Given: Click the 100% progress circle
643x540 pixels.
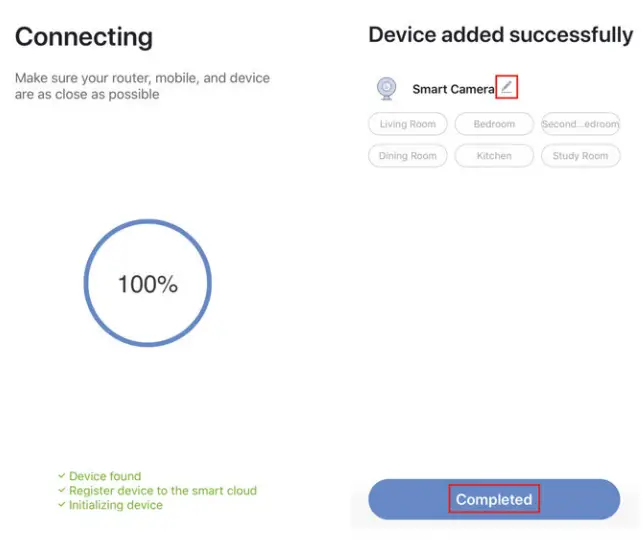Looking at the screenshot, I should (x=147, y=284).
